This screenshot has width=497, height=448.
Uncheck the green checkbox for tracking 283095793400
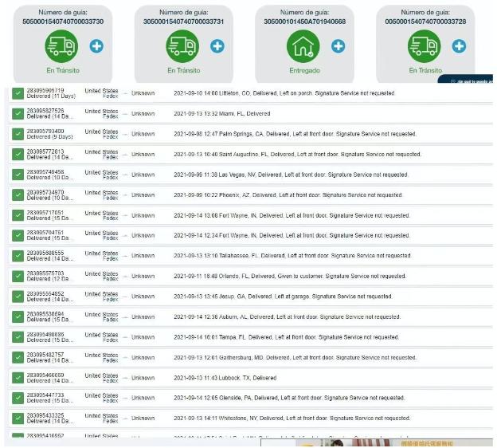click(x=18, y=134)
